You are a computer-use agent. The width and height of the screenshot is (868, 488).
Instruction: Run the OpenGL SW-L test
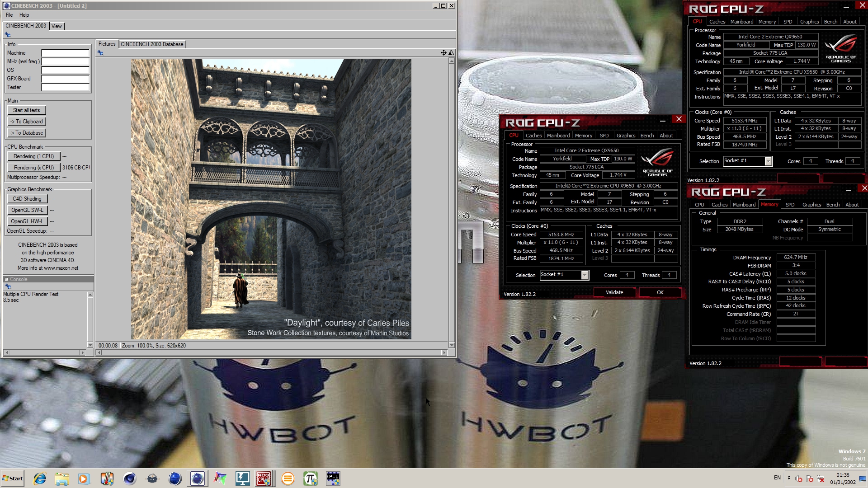(27, 210)
